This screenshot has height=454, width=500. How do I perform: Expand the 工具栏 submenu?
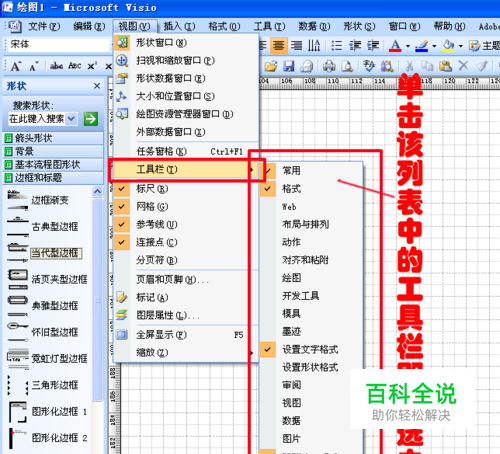click(186, 170)
